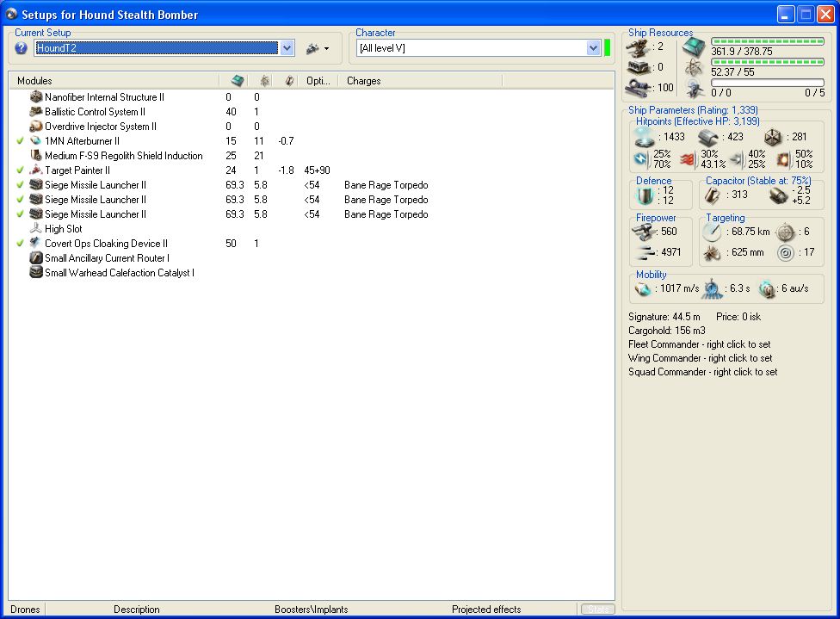This screenshot has height=619, width=840.
Task: Click the structure hitpoints icon showing 281
Action: [773, 138]
